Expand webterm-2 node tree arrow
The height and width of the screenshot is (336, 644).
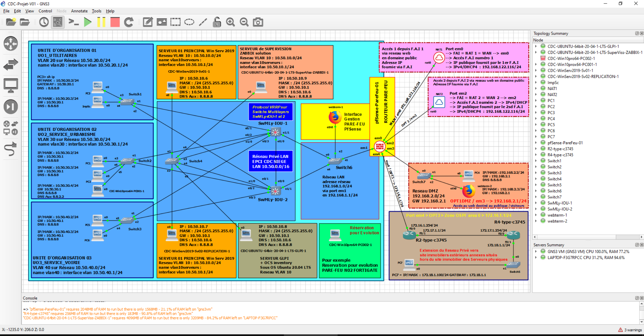coord(536,221)
